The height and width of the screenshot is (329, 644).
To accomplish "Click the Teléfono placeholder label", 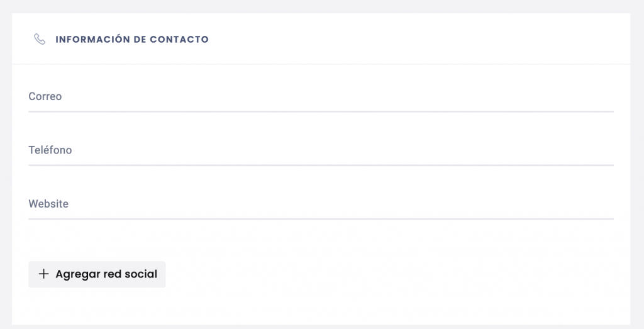I will pos(50,150).
